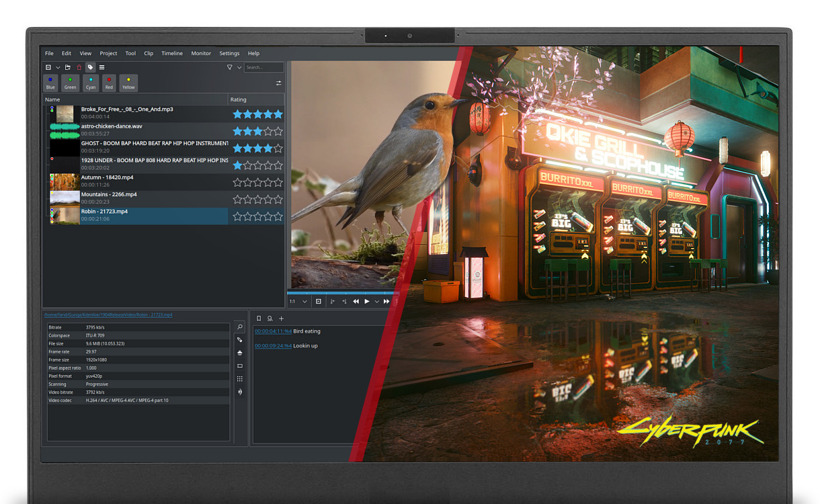Select the 1928 UNDER - BOOM BAP clip
820x504 pixels.
tap(155, 160)
